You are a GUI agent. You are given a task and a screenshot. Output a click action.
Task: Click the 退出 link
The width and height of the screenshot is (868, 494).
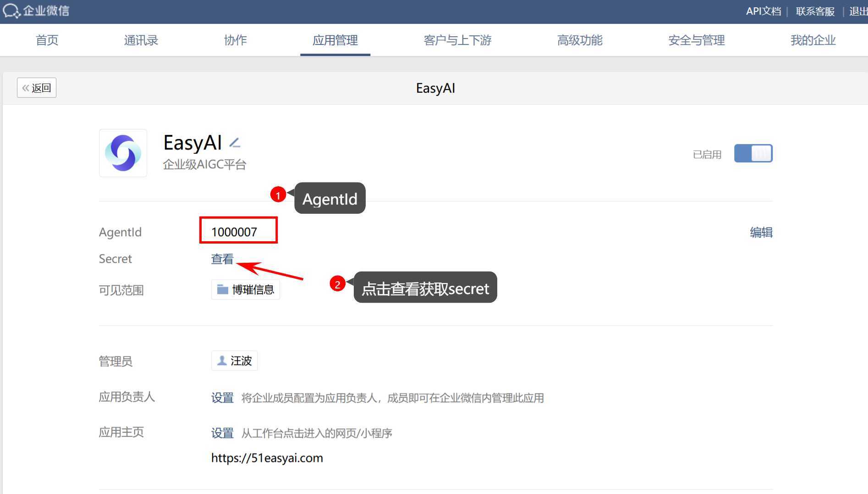click(858, 11)
